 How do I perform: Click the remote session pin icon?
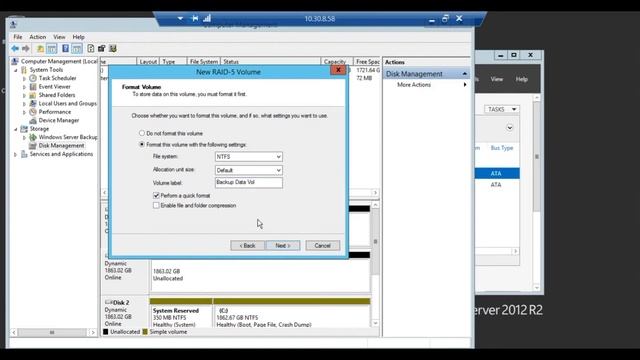(195, 18)
